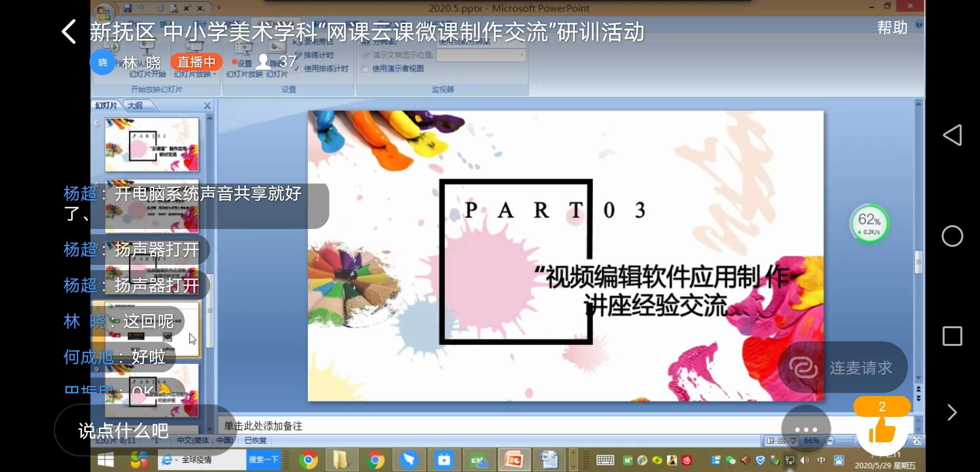The height and width of the screenshot is (472, 980).
Task: Click the 搜索一下 taskbar search button
Action: coord(263,460)
